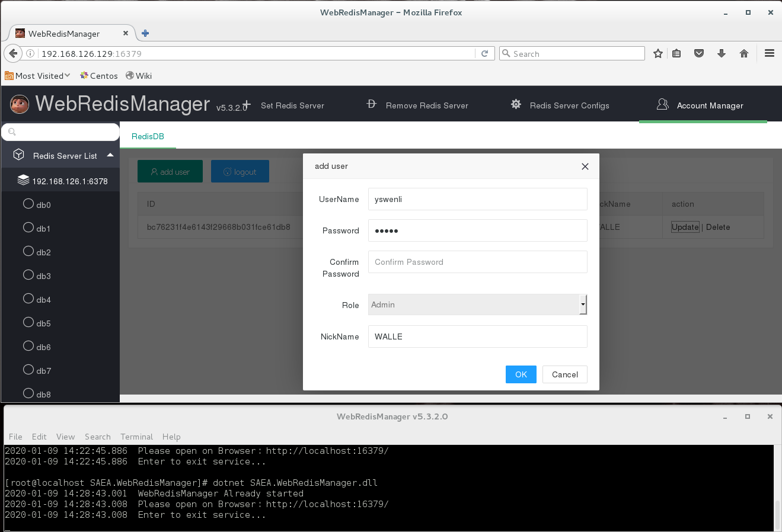Open Remove Redis Server menu item
782x532 pixels.
[x=427, y=105]
